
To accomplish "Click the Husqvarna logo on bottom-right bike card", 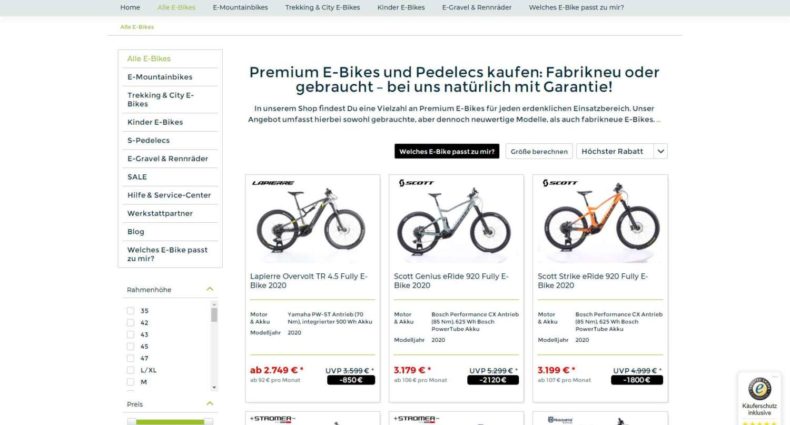I will click(560, 419).
